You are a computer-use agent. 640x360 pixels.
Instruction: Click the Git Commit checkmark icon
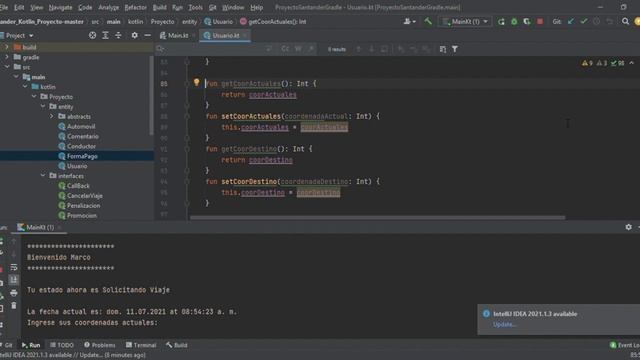[x=584, y=22]
